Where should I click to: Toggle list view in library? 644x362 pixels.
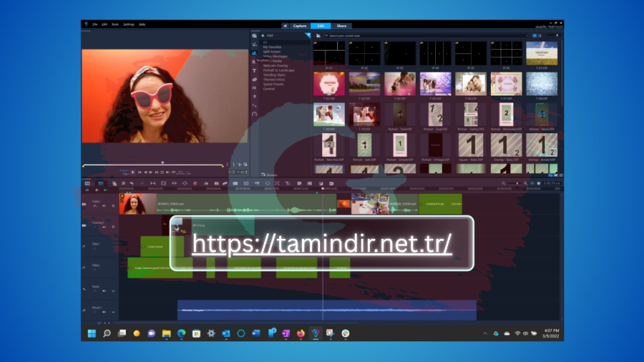pyautogui.click(x=540, y=36)
